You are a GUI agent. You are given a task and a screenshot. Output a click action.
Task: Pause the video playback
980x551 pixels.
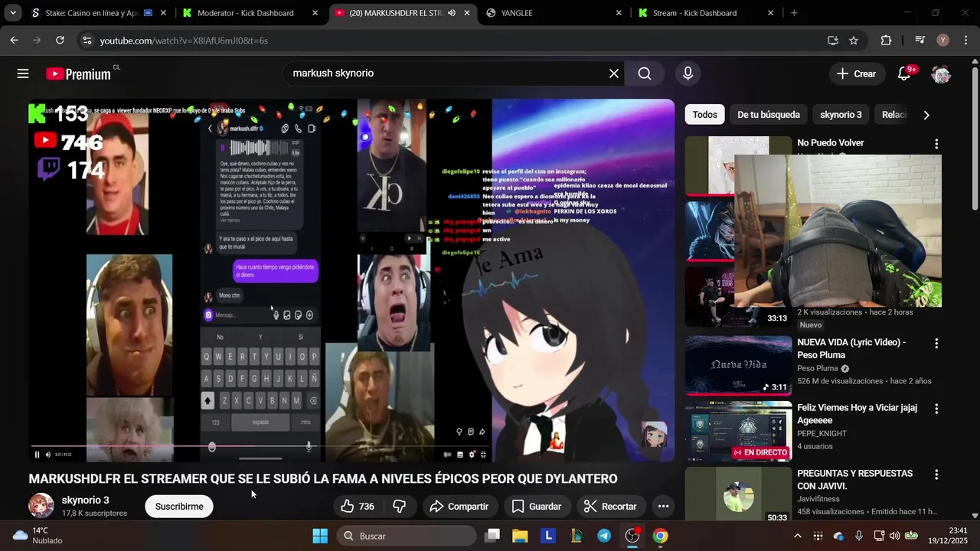(37, 455)
